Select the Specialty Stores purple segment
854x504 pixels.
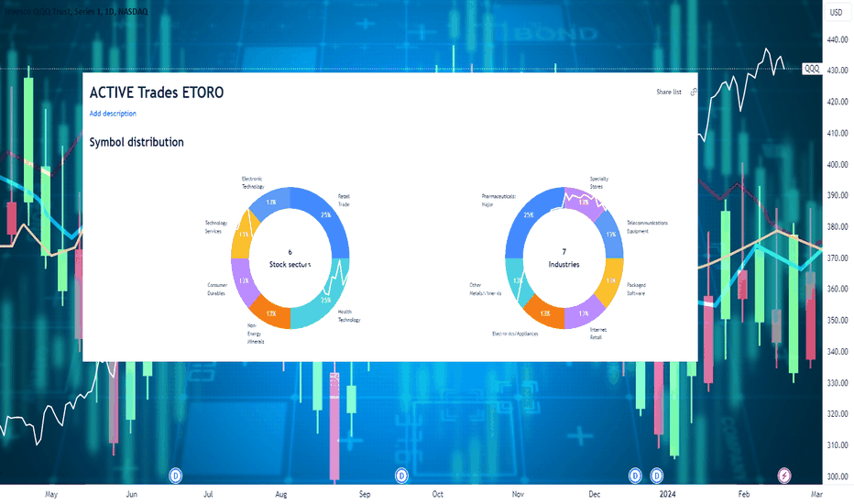[x=584, y=202]
